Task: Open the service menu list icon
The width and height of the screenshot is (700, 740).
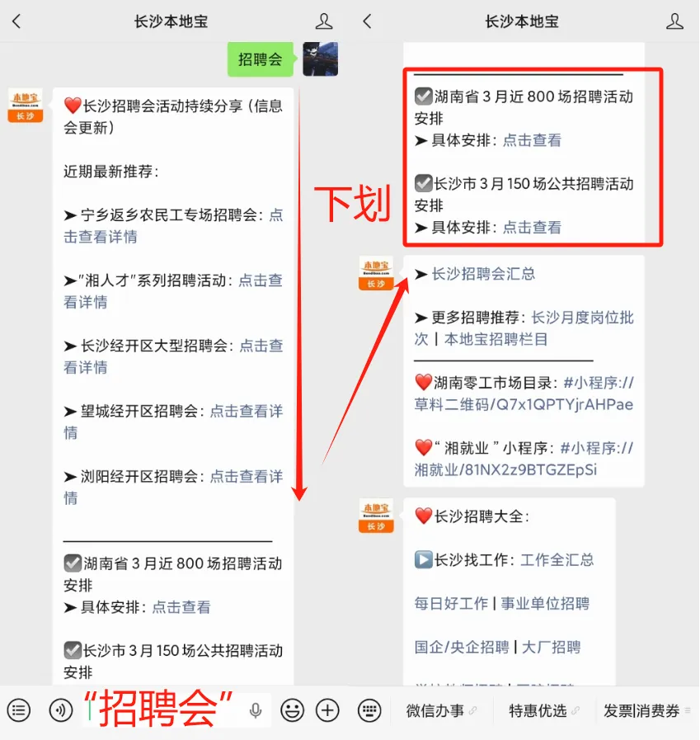Action: point(19,710)
